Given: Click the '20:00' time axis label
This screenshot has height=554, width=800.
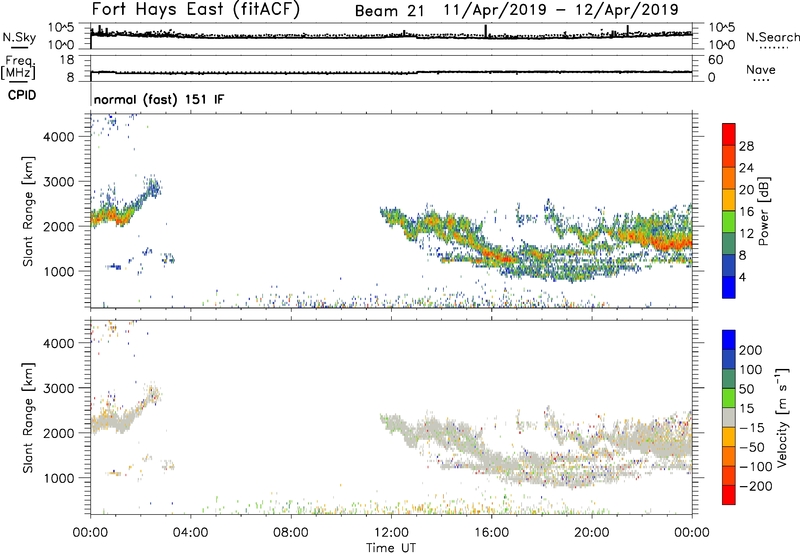Looking at the screenshot, I should (592, 533).
